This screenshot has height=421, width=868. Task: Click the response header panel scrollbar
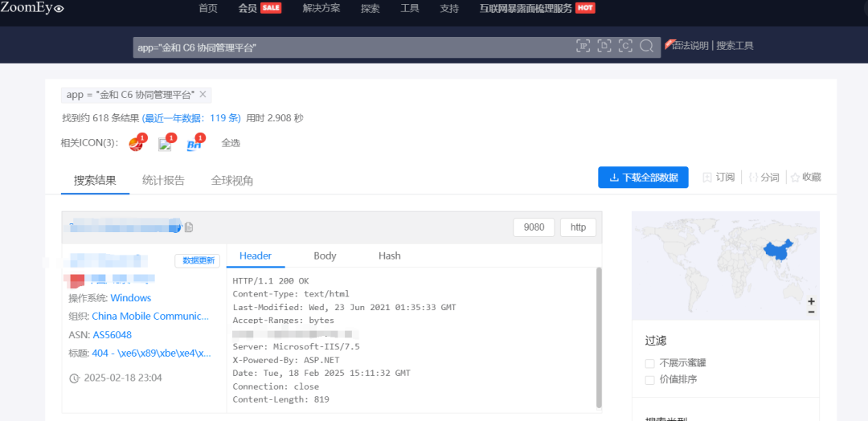[599, 338]
